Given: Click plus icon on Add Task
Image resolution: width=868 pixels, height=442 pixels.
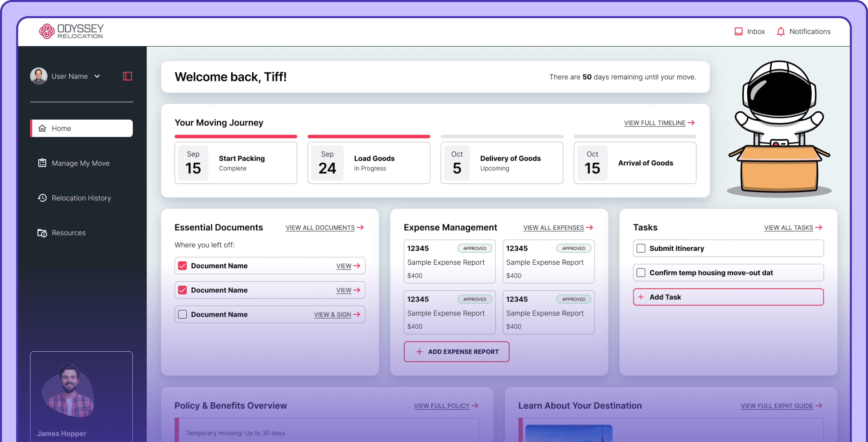Looking at the screenshot, I should tap(641, 297).
